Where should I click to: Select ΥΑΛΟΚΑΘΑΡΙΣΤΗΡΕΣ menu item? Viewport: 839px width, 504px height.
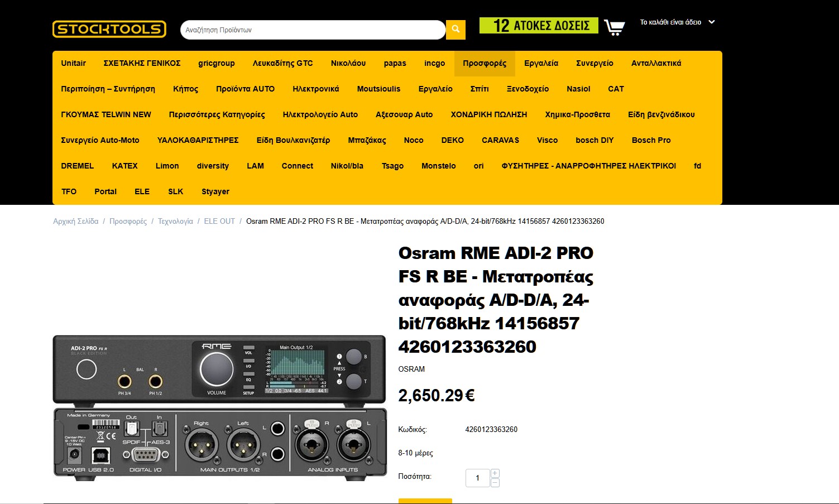pos(198,140)
